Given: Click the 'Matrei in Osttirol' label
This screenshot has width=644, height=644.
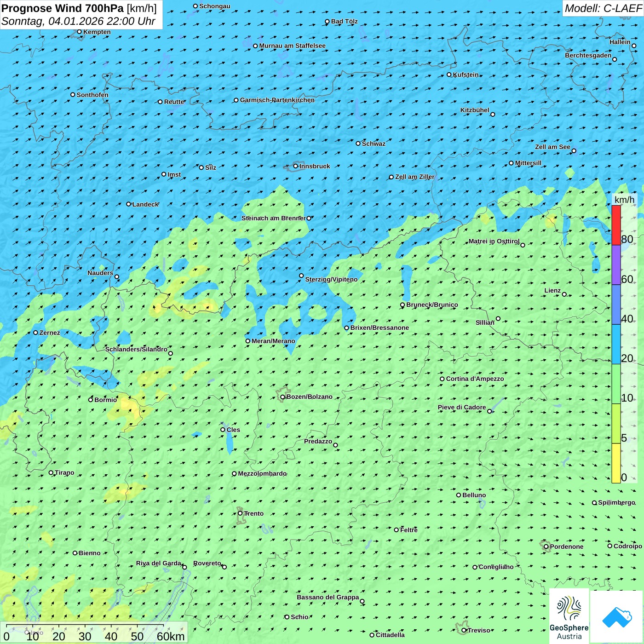Looking at the screenshot, I should click(494, 241).
